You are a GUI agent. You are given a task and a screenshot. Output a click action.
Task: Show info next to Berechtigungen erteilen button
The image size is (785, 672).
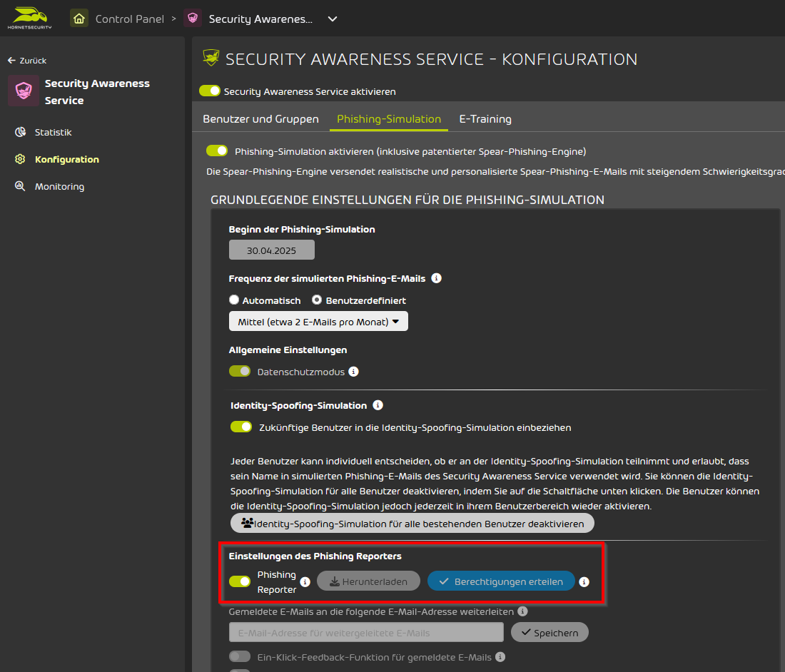[x=584, y=582]
